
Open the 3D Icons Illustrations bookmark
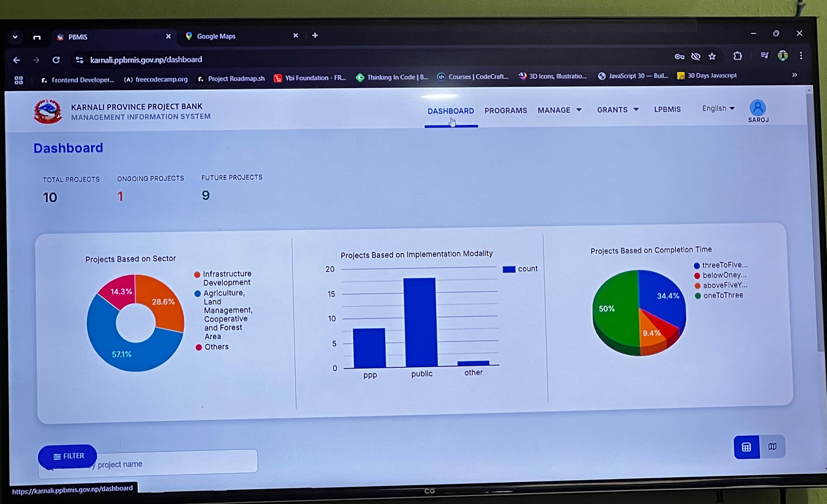pos(553,76)
